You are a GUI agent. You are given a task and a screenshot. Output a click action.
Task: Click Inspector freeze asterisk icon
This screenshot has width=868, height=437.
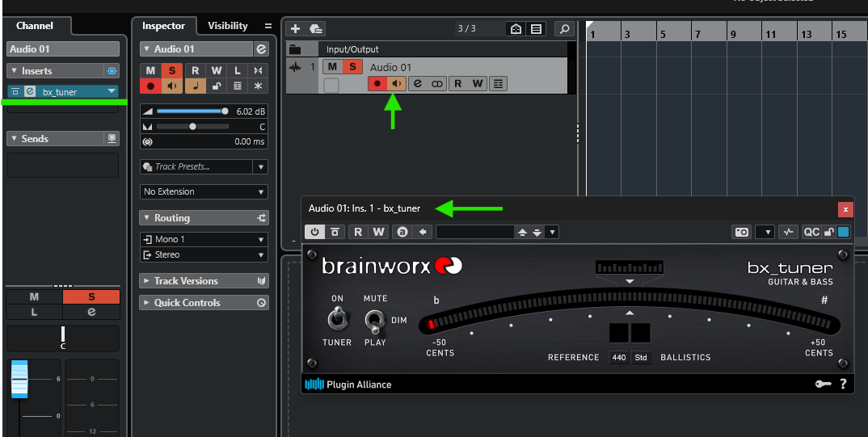pyautogui.click(x=258, y=86)
